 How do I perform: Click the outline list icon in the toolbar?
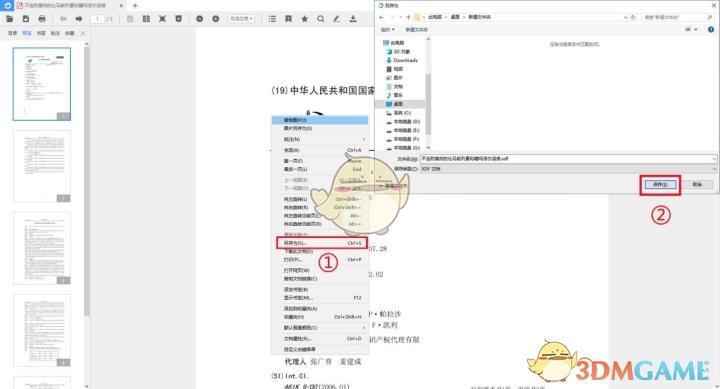pos(272,19)
